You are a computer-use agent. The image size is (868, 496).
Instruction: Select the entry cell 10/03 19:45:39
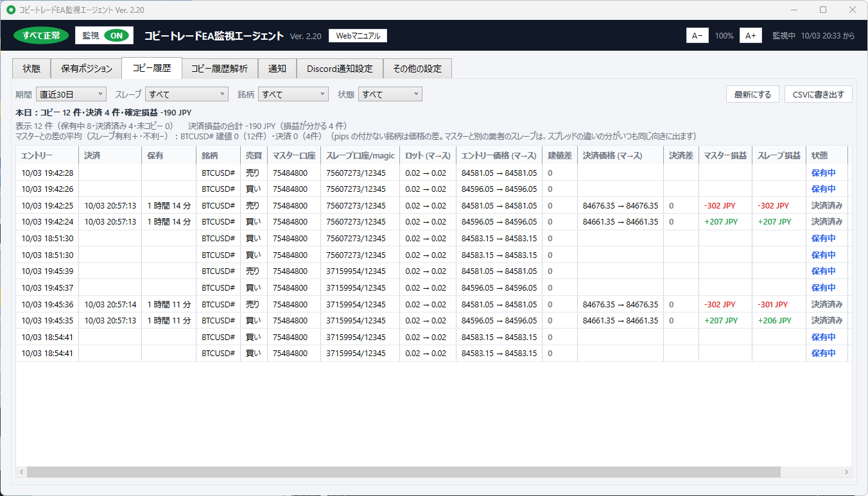47,271
